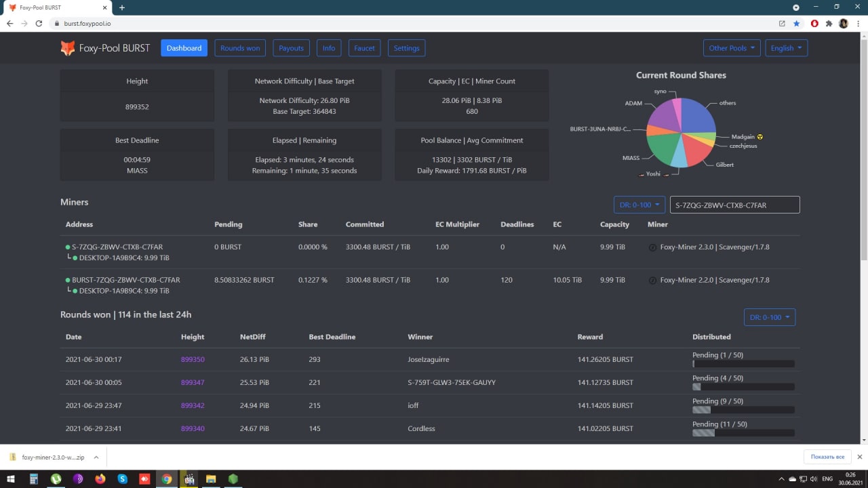Open the English language dropdown
Viewport: 868px width, 488px height.
coord(786,48)
